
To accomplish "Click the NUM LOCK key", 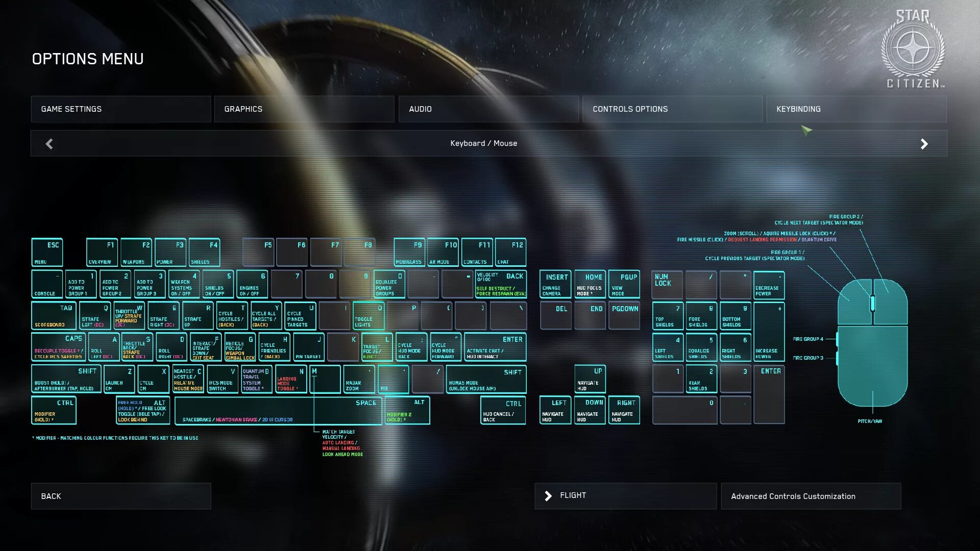I will 666,284.
